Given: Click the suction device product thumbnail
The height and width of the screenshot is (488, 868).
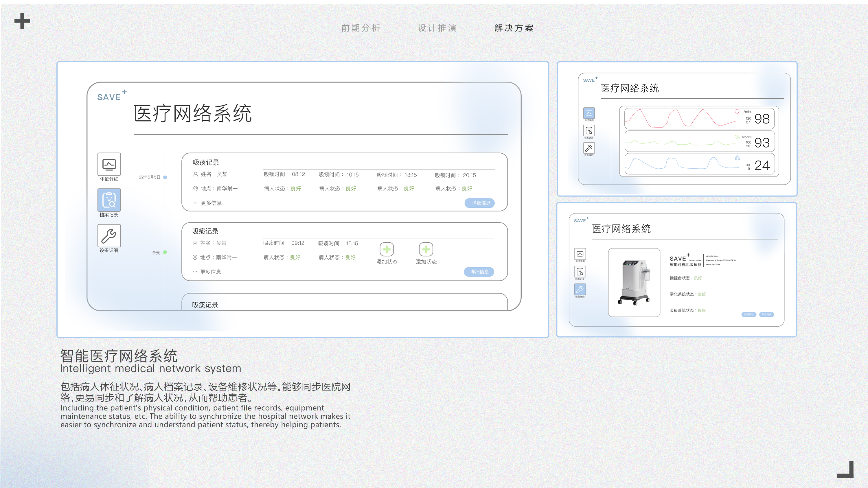Looking at the screenshot, I should click(634, 282).
